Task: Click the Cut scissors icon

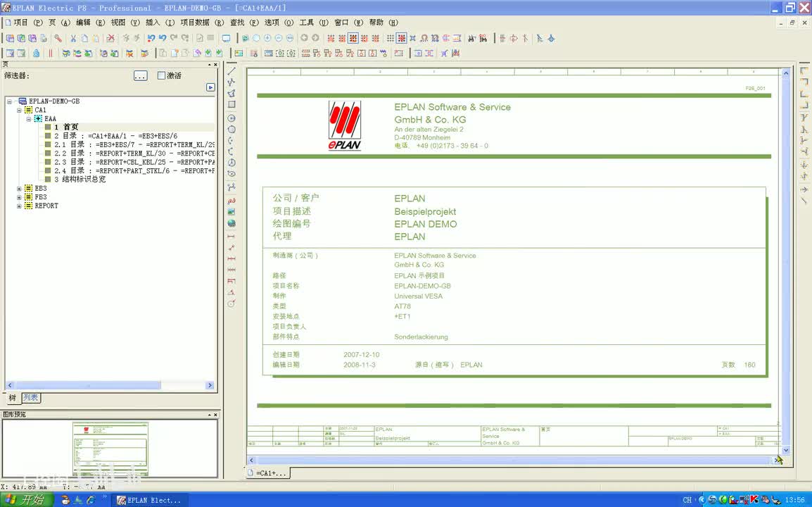Action: (73, 38)
